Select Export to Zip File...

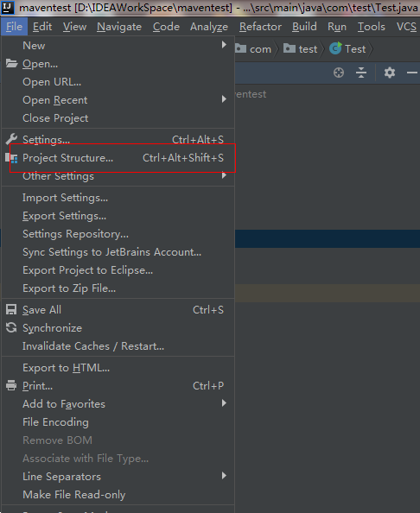click(118, 288)
